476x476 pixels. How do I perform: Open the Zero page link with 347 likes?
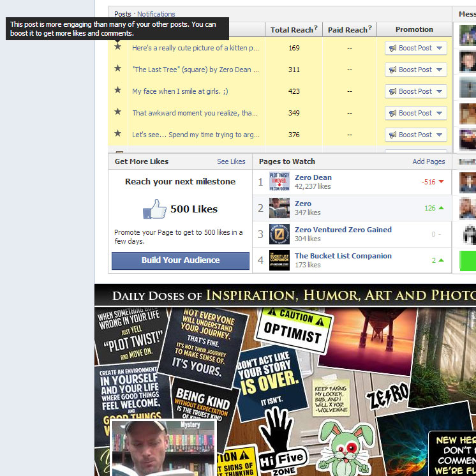tap(303, 204)
